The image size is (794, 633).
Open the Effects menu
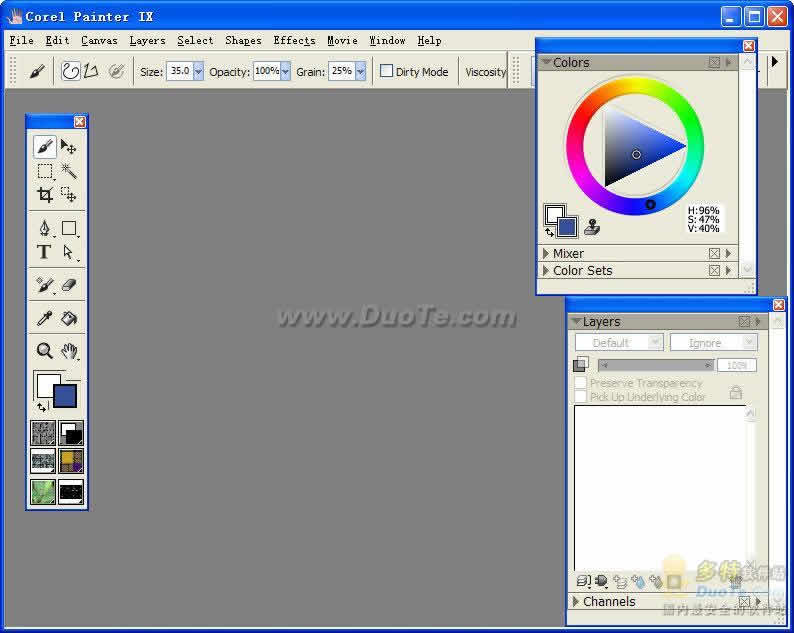[294, 41]
